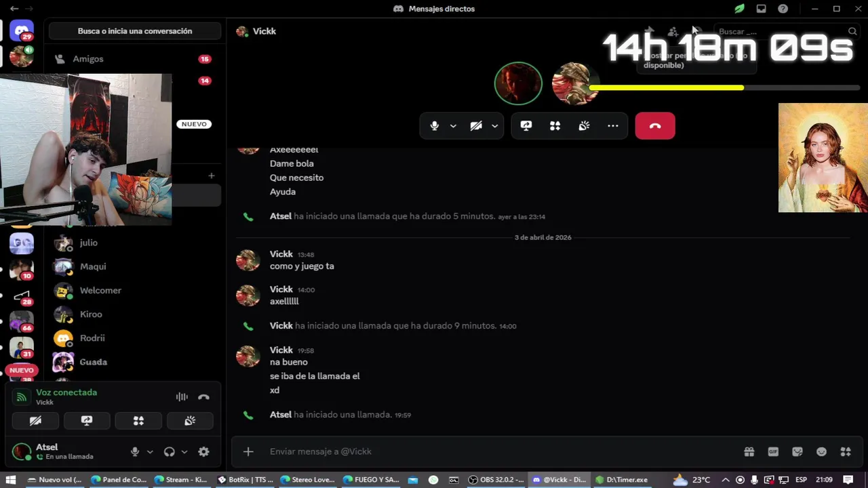Open GIF picker
The image size is (868, 488).
point(773,451)
